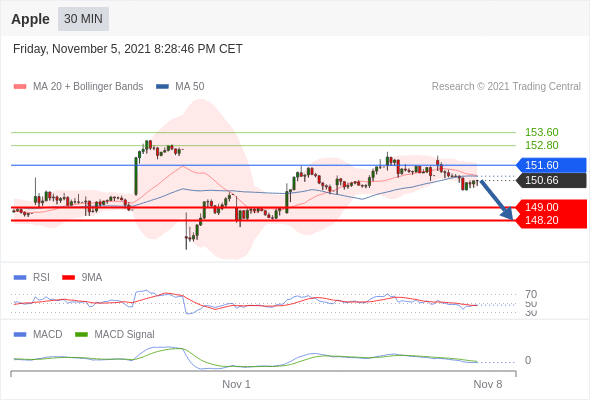Click the MA 20 + Bollinger Bands legend swatch
The height and width of the screenshot is (400, 590).
20,87
